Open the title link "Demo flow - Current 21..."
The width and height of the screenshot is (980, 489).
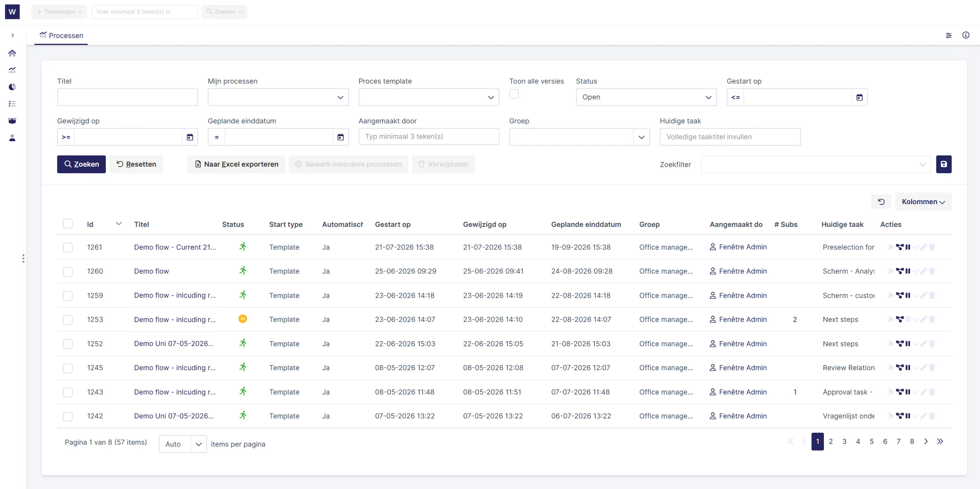tap(175, 247)
